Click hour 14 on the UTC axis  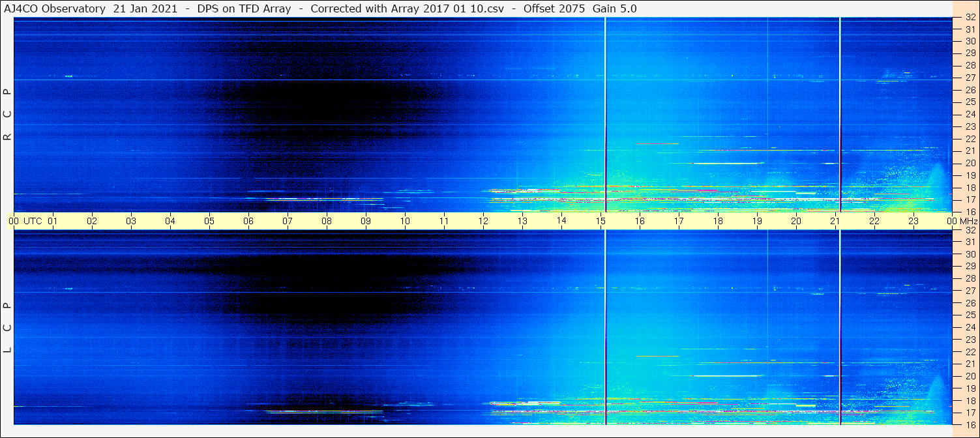[561, 222]
